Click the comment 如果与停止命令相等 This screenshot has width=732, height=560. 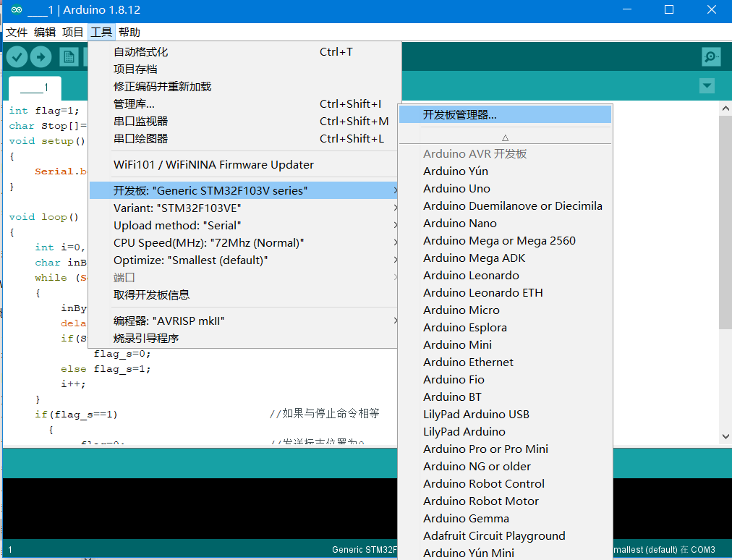pos(325,413)
